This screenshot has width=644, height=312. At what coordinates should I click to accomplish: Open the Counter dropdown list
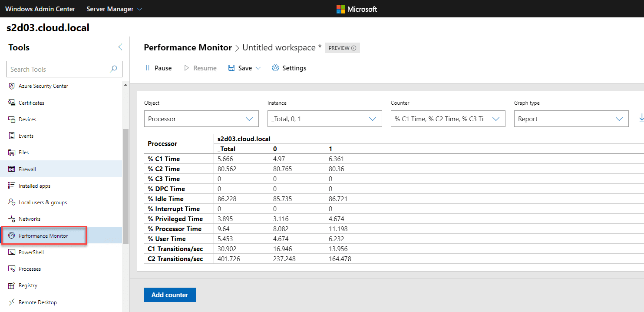click(448, 119)
